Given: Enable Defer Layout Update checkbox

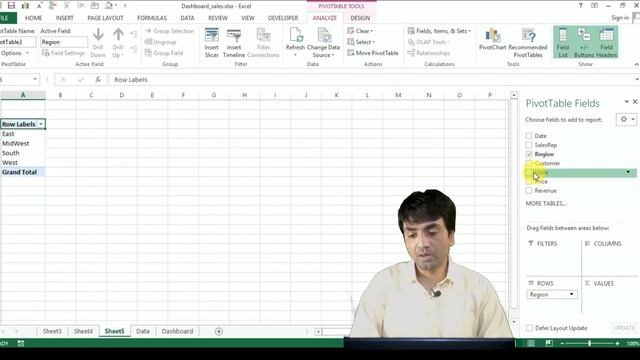Looking at the screenshot, I should point(529,328).
